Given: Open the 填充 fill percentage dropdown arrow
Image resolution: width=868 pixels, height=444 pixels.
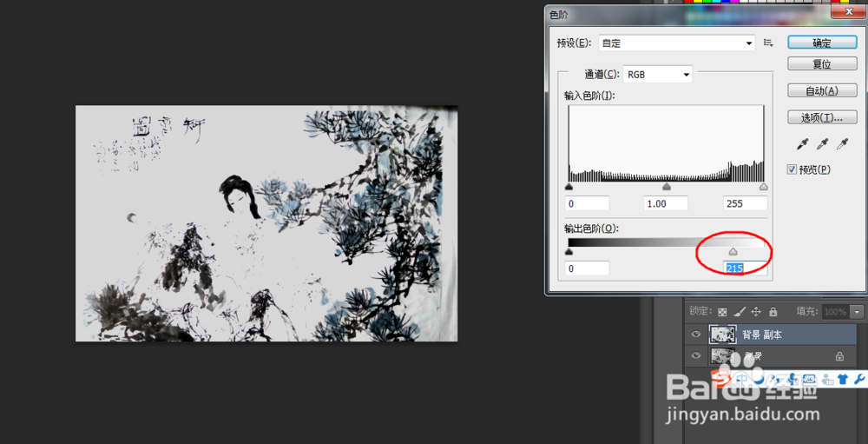Looking at the screenshot, I should click(x=858, y=312).
